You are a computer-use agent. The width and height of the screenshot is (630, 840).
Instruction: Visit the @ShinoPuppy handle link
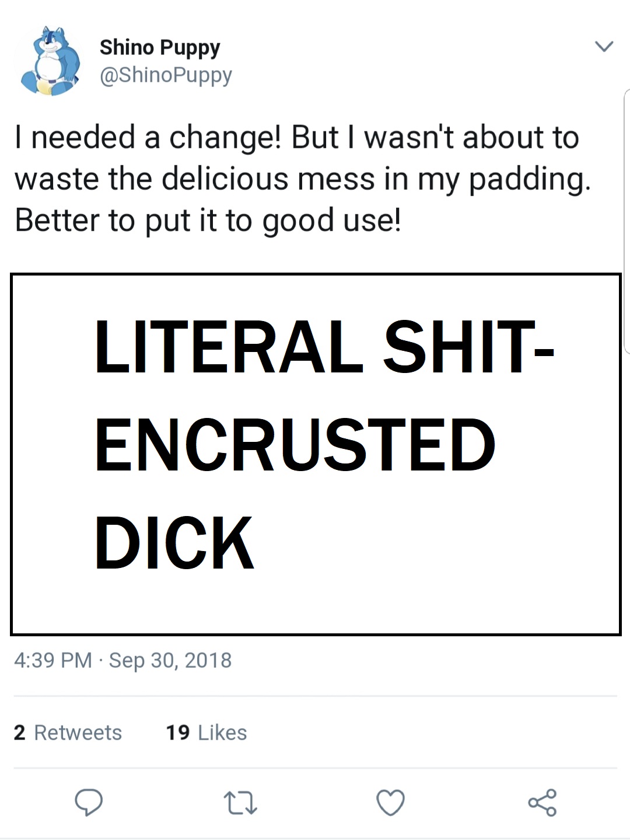click(166, 75)
